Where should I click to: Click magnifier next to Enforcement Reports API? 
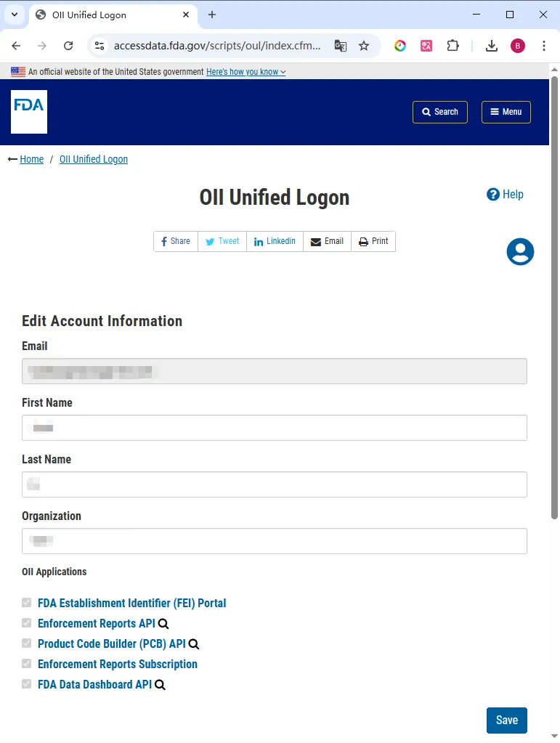point(163,624)
